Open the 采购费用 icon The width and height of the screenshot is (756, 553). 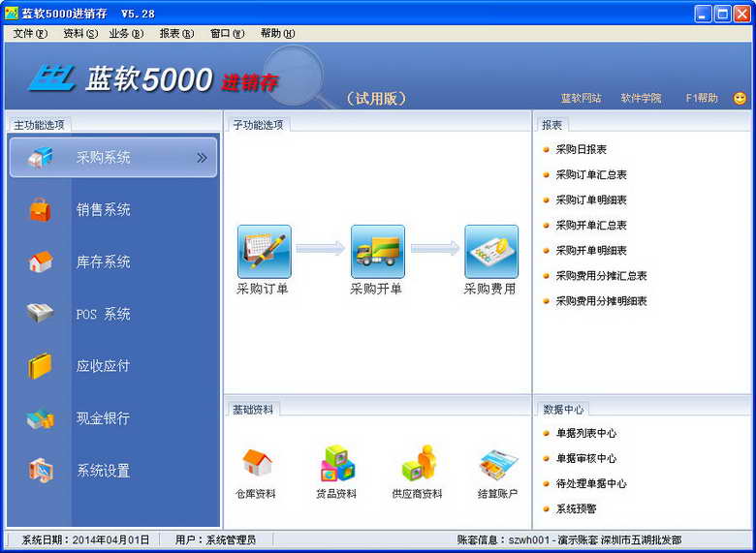point(491,252)
